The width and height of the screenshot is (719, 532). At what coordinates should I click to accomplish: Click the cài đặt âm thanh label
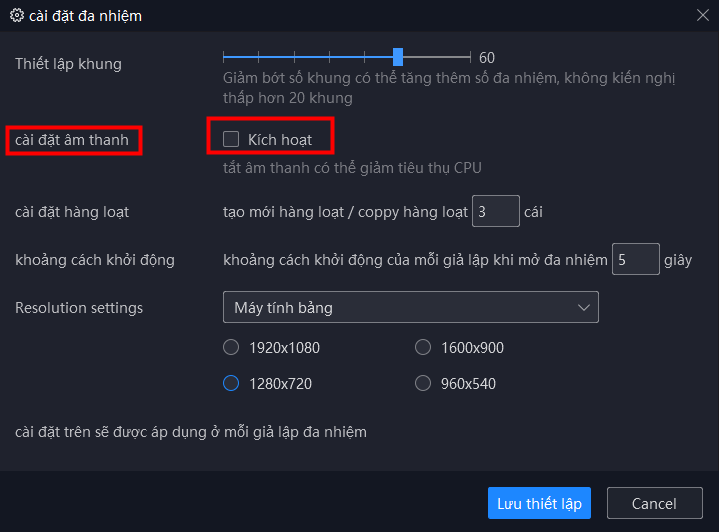click(x=72, y=140)
